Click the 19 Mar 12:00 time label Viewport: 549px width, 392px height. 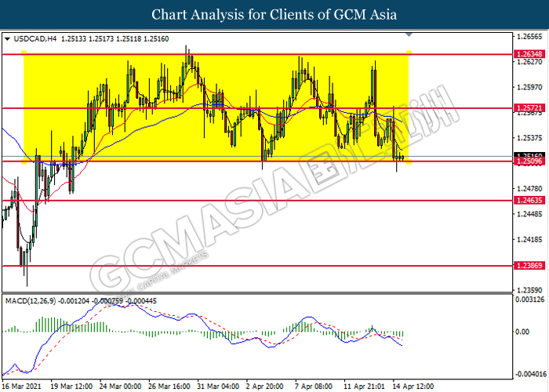(72, 387)
